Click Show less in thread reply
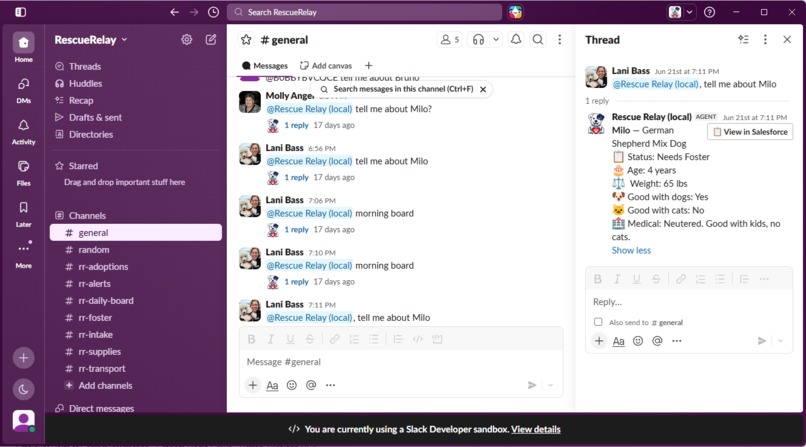This screenshot has width=806, height=447. (x=631, y=250)
